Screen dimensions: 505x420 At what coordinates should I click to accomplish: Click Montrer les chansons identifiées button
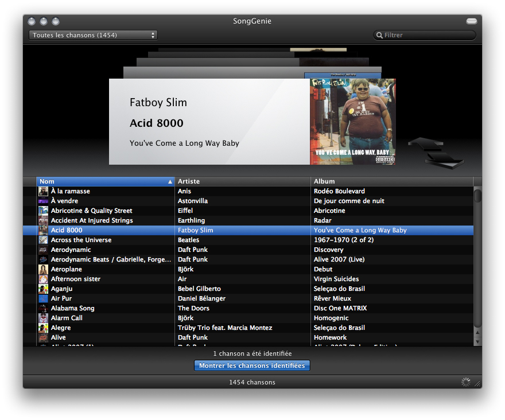[x=252, y=365]
